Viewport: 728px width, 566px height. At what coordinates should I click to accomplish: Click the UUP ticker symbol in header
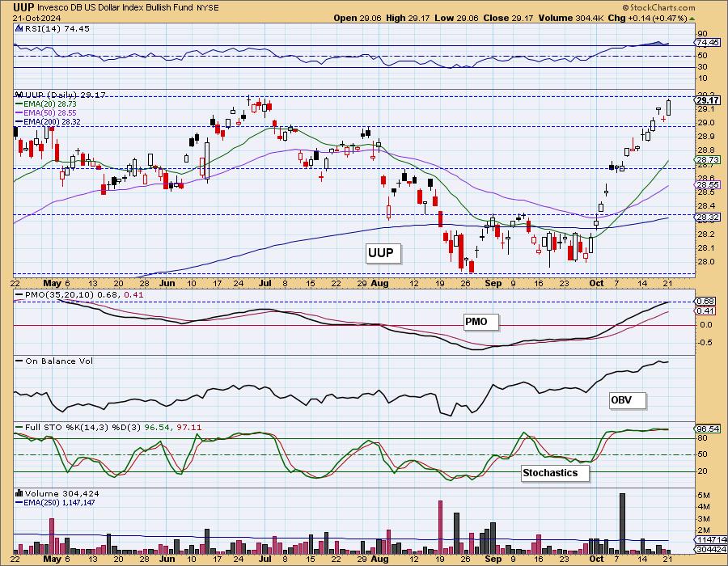[x=23, y=7]
